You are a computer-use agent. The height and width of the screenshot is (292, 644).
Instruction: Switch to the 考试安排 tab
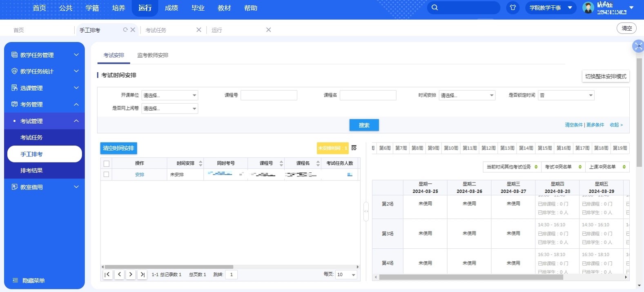pos(114,55)
